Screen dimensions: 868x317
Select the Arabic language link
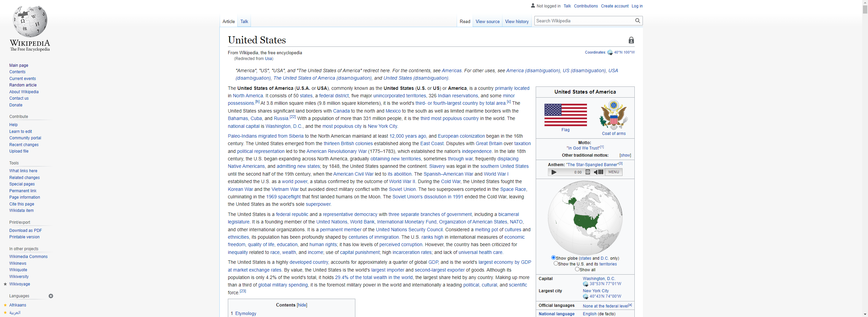pyautogui.click(x=15, y=313)
